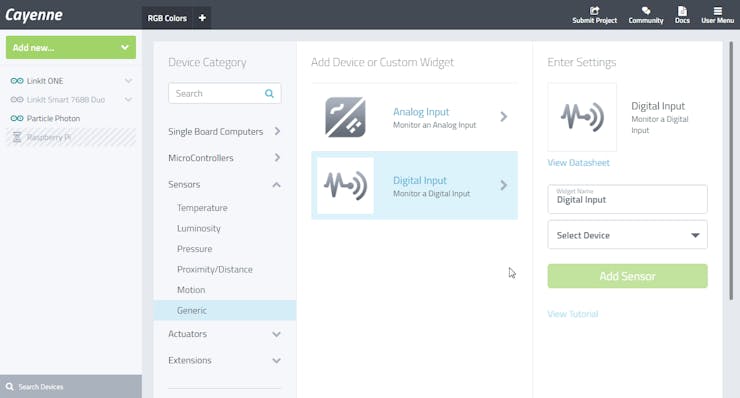Click the Add Sensor button
Viewport: 740px width, 398px height.
pos(627,276)
